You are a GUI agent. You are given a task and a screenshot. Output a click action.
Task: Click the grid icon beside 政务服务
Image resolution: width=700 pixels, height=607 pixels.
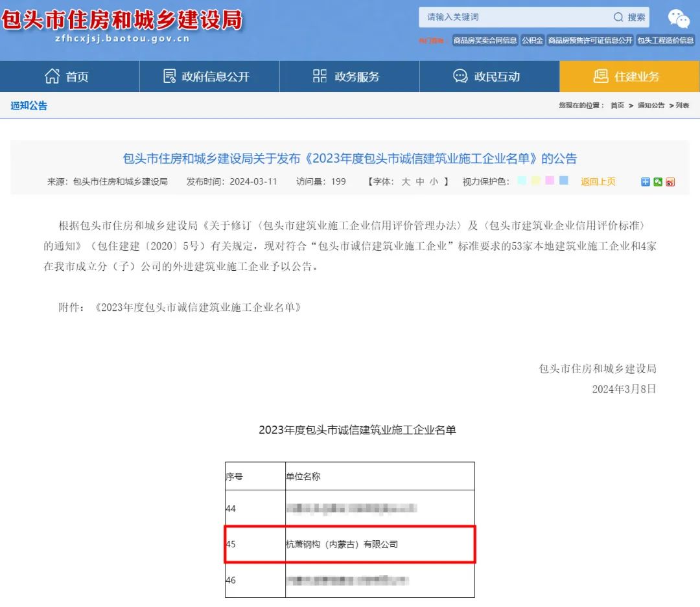[x=320, y=76]
